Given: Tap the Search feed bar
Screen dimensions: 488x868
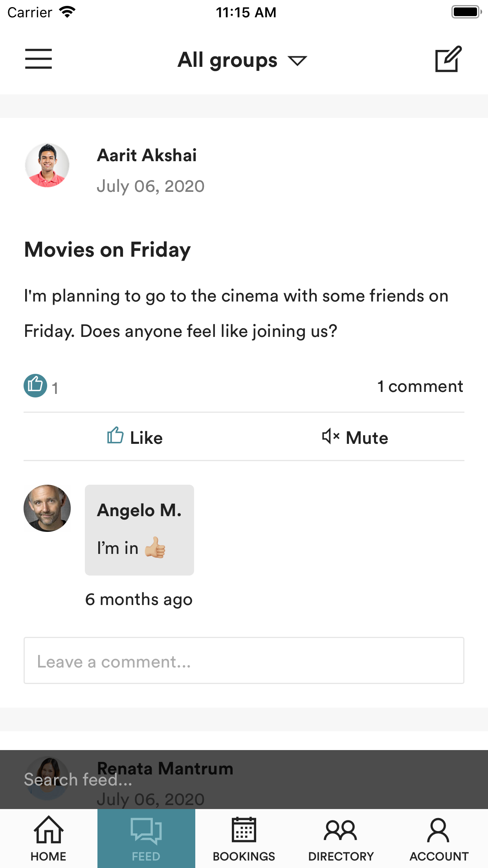Looking at the screenshot, I should 244,780.
